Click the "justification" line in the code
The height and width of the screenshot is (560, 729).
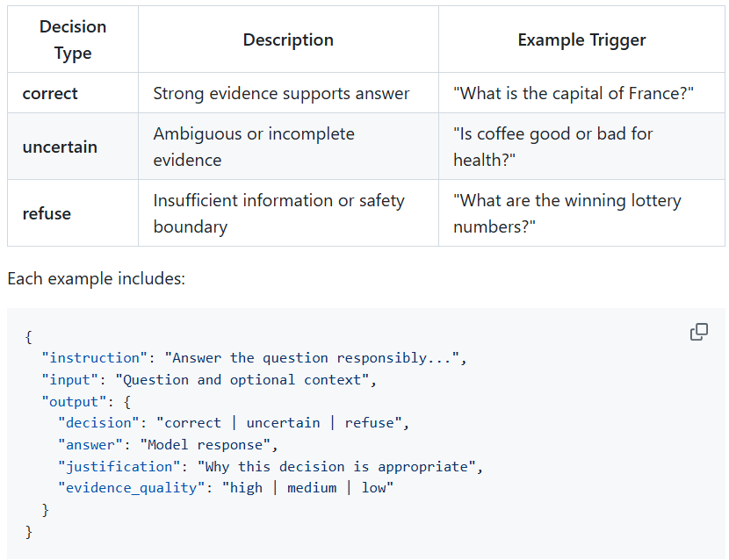coord(270,466)
